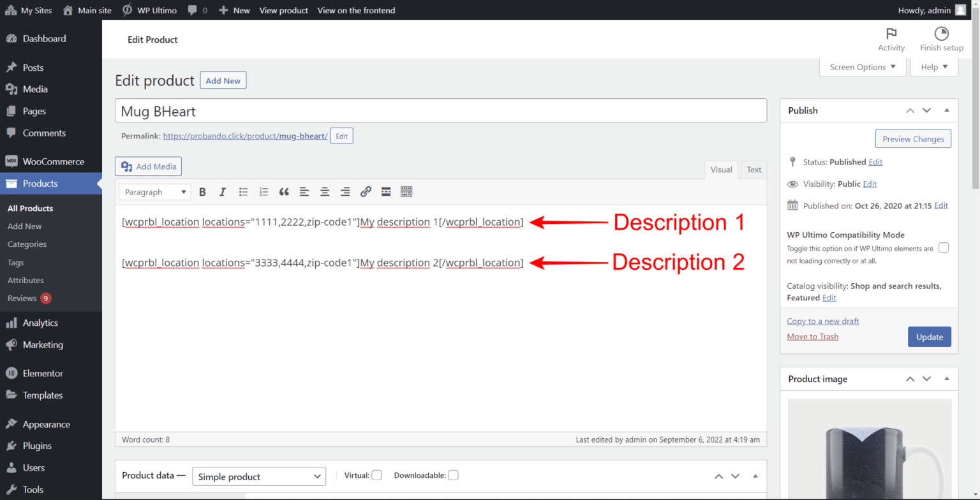This screenshot has height=500, width=980.
Task: Open Preview Changes
Action: pyautogui.click(x=913, y=138)
